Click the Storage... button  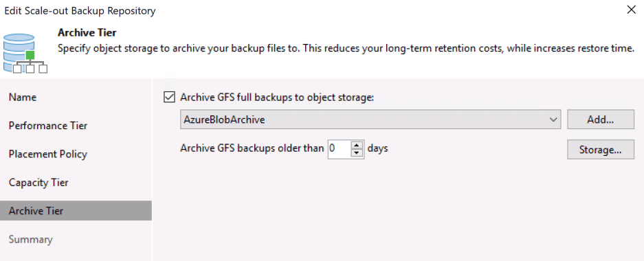(x=601, y=149)
